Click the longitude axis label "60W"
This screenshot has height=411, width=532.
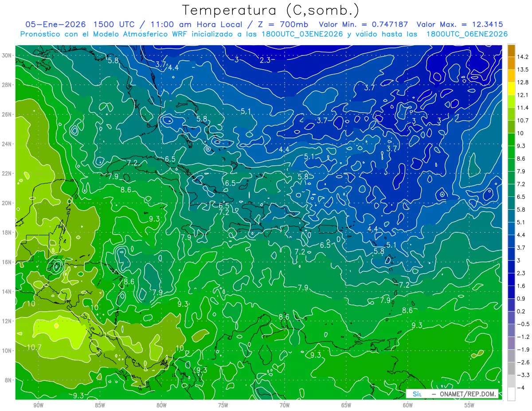408,405
